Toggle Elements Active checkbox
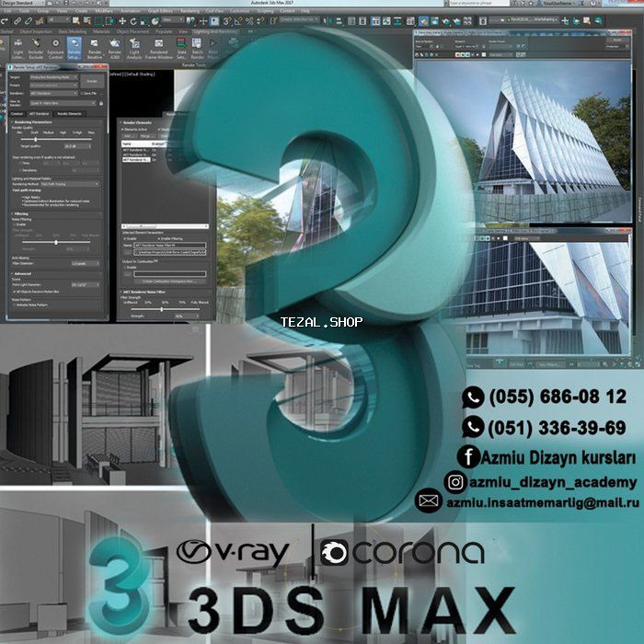 122,130
